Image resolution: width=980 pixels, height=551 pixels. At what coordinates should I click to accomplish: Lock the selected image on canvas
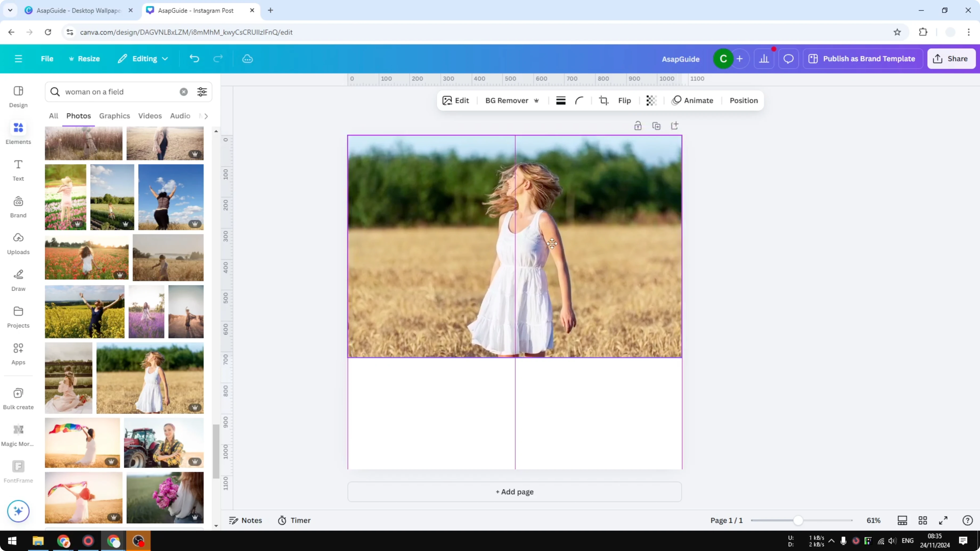point(638,125)
